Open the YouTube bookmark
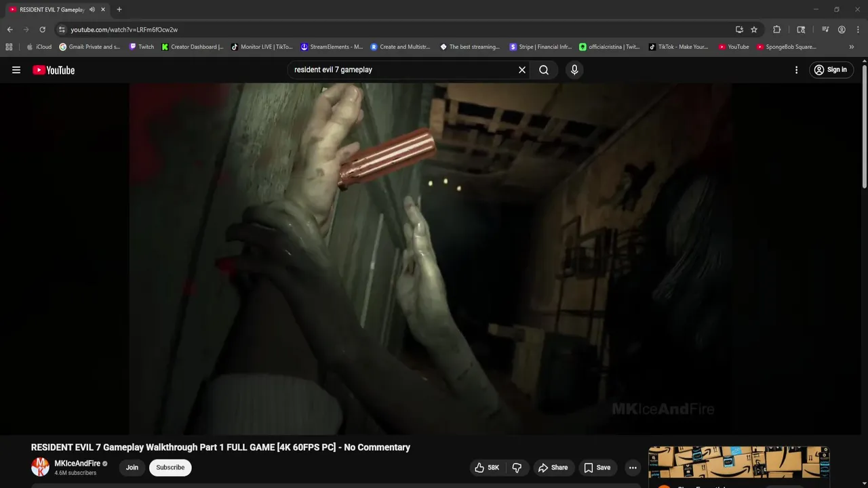The height and width of the screenshot is (488, 868). [734, 47]
